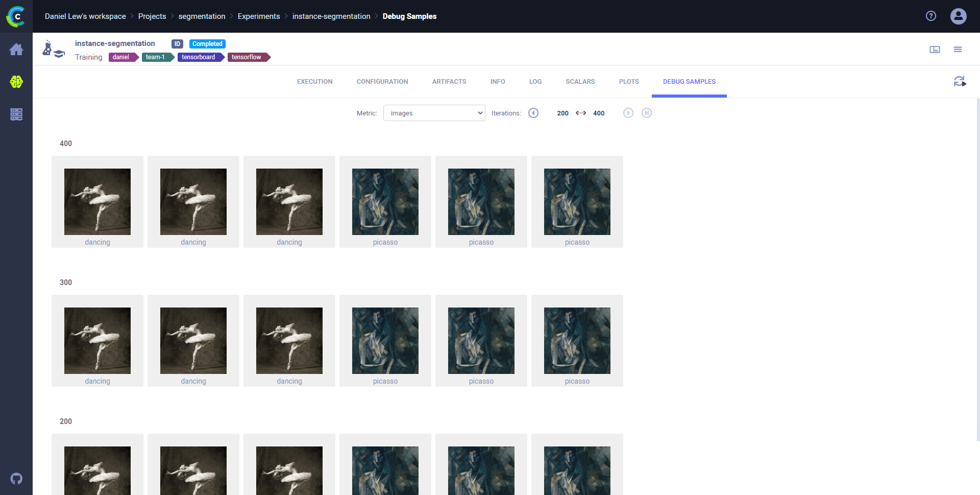Open the help question-mark icon
980x495 pixels.
click(931, 16)
